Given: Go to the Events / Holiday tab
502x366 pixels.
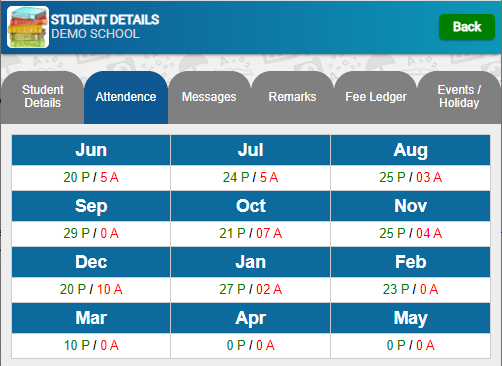Looking at the screenshot, I should (x=459, y=97).
